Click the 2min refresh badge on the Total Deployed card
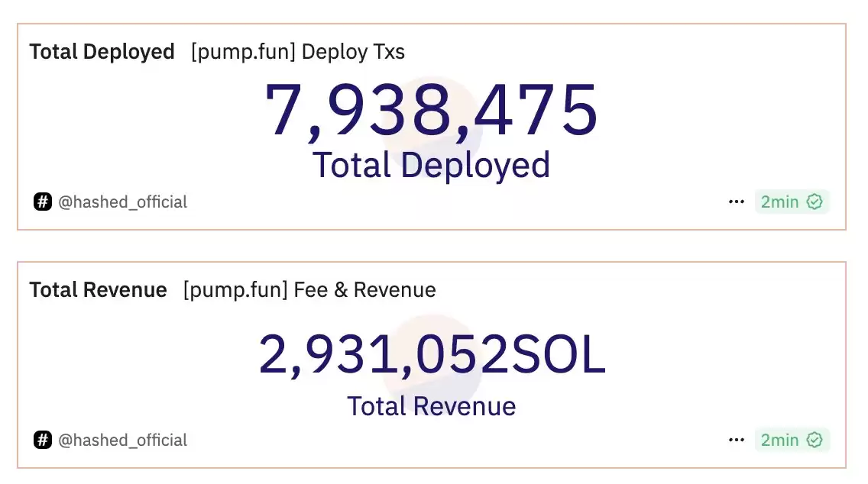Screen dimensions: 868x484 pos(792,202)
